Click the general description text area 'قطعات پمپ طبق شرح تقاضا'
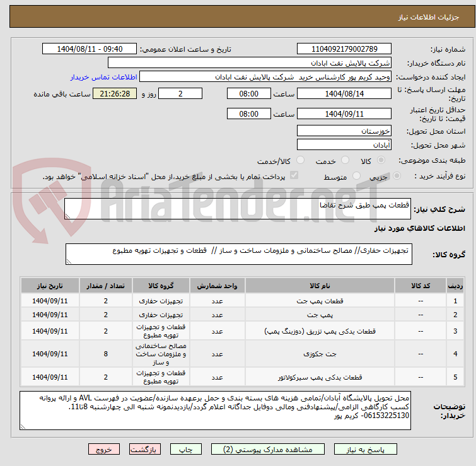Image resolution: width=476 pixels, height=466 pixels. [x=238, y=209]
